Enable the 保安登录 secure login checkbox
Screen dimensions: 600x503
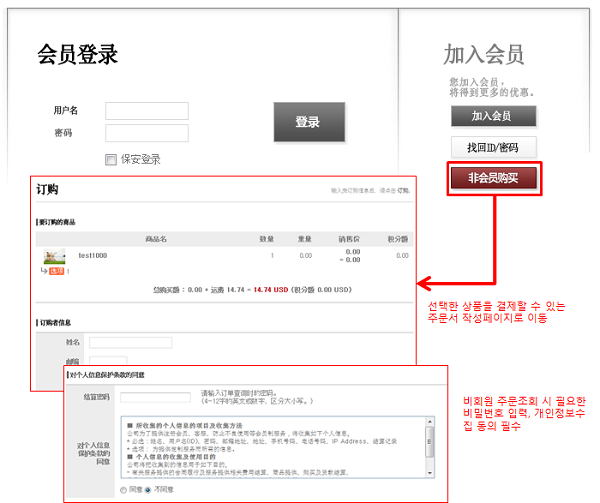click(x=111, y=160)
